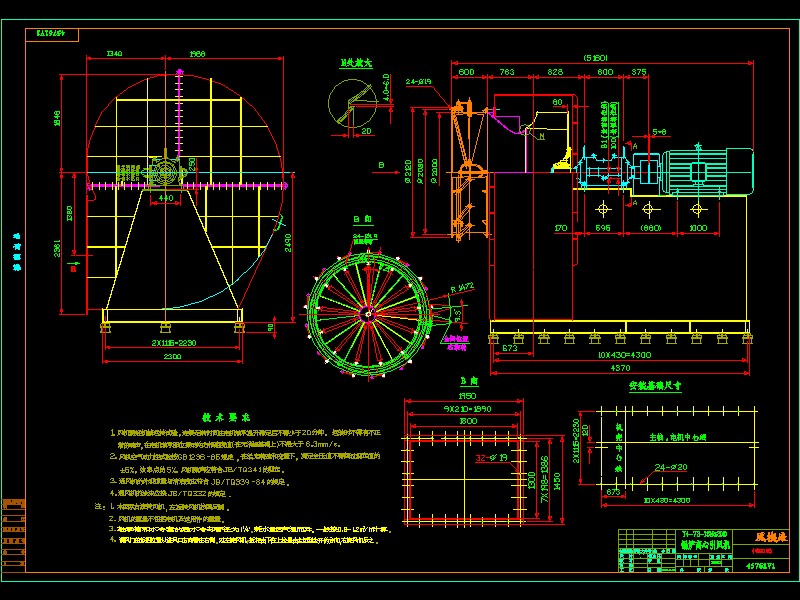
Task: Click the 技术要求 technical requirements heading
Action: (226, 416)
